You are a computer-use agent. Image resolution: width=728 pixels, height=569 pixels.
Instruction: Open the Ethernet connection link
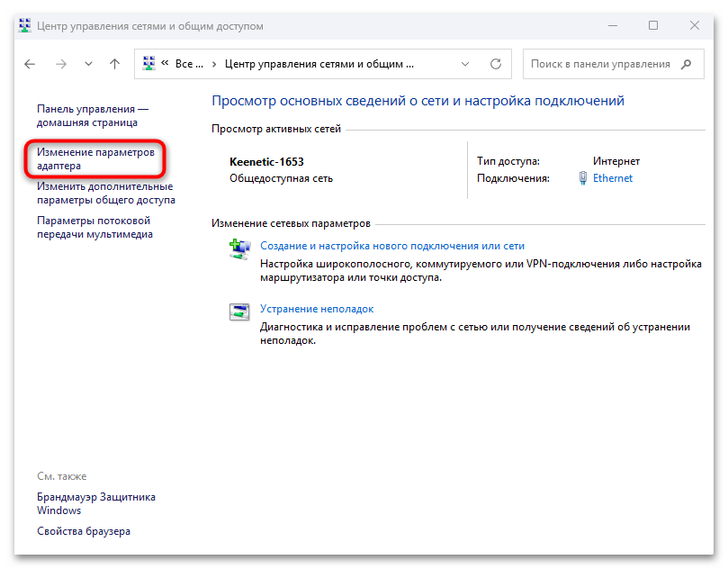coord(613,177)
